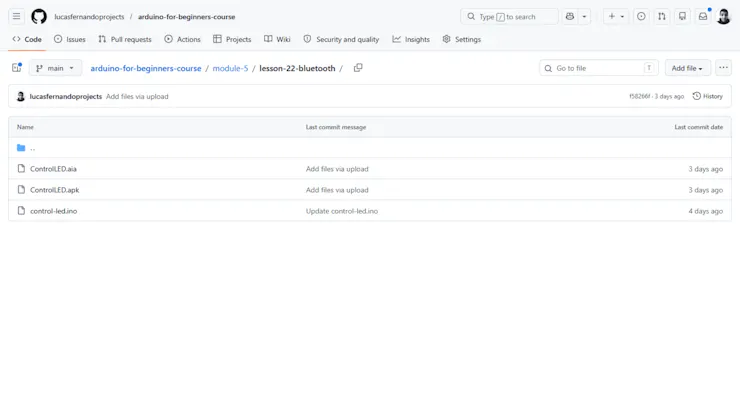Screen dimensions: 740x416
Task: Open Update control-led.ino commit message
Action: coord(342,211)
